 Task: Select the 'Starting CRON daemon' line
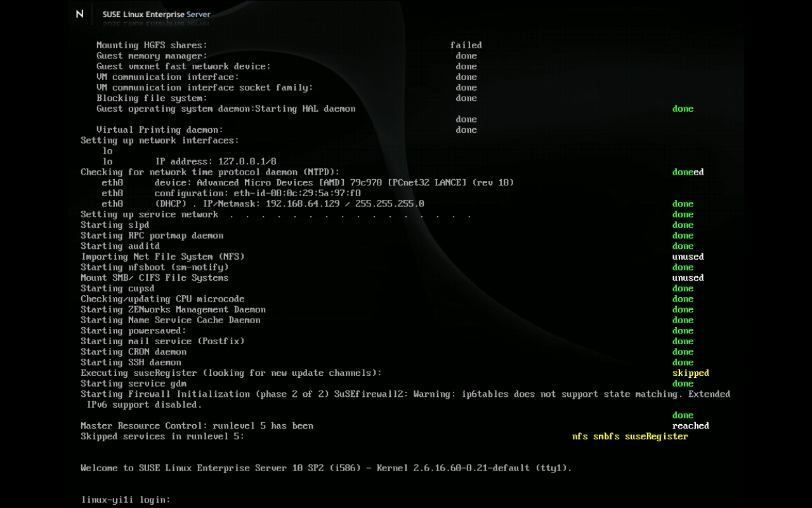pos(133,352)
